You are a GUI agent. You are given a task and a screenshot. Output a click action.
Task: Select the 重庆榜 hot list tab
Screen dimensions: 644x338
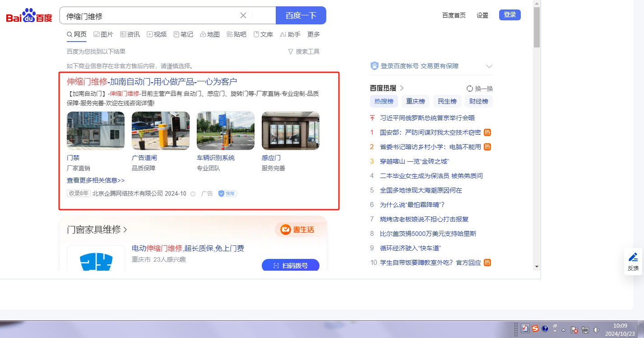click(415, 101)
